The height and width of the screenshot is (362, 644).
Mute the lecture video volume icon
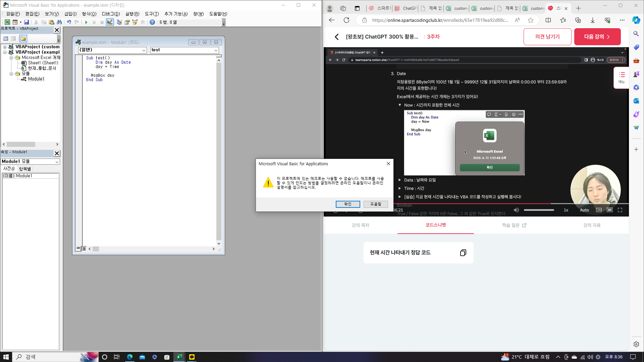pyautogui.click(x=516, y=210)
